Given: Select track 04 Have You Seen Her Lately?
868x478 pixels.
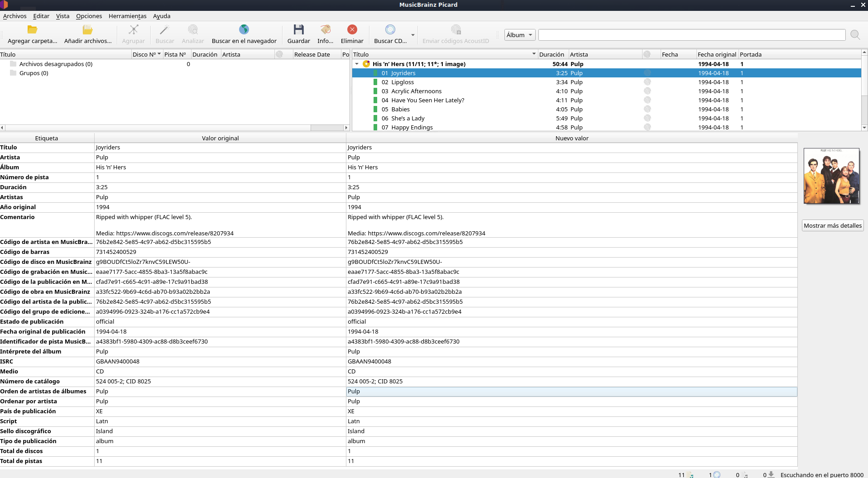Looking at the screenshot, I should (x=607, y=100).
